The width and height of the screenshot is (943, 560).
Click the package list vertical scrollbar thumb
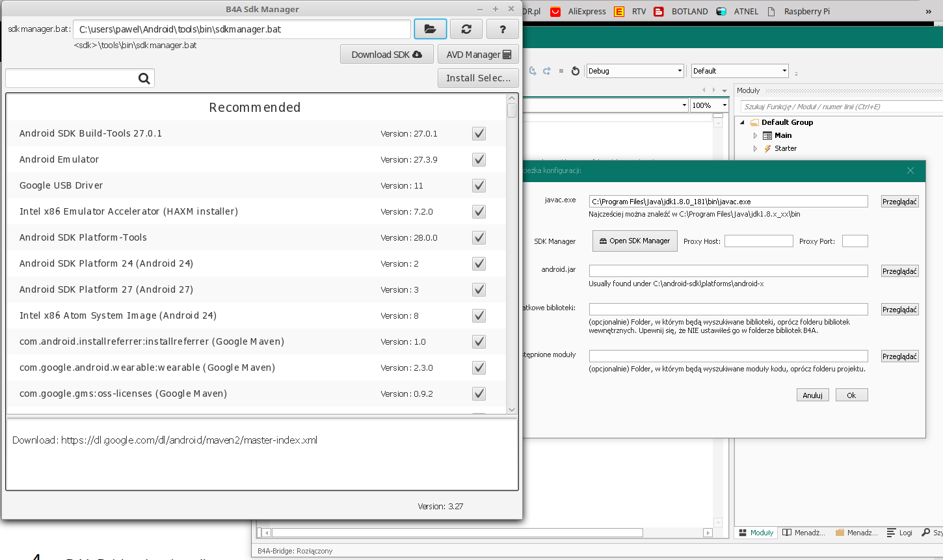point(512,111)
